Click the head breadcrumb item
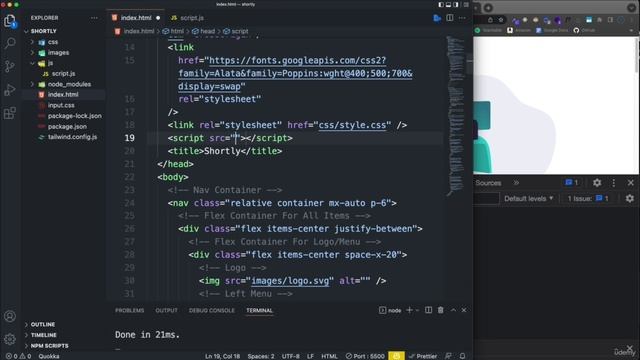 pos(204,31)
